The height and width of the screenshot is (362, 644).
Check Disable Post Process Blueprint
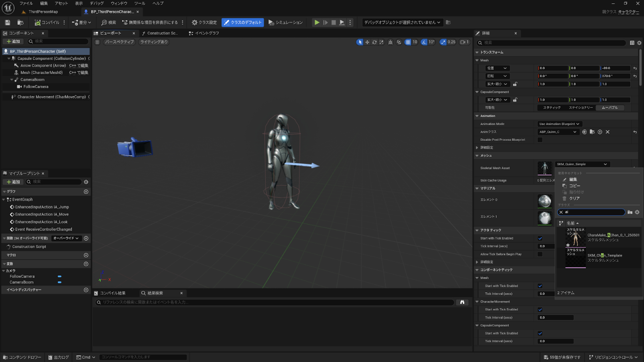(x=540, y=140)
